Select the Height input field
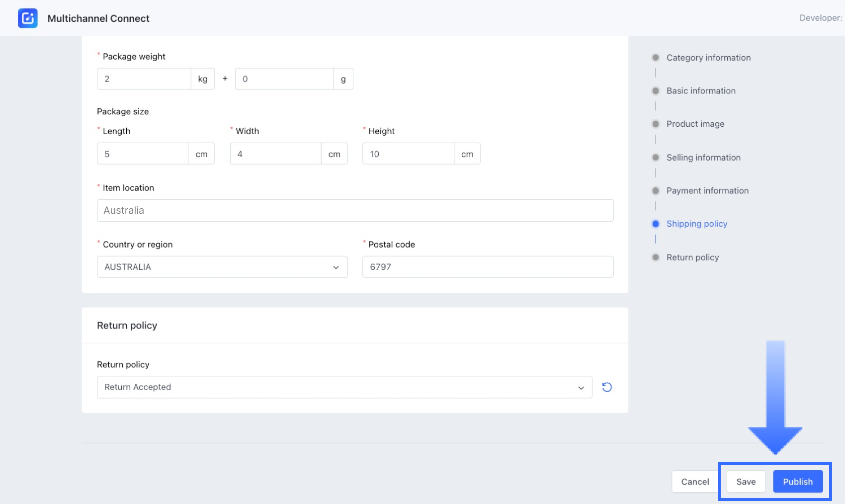Screen dimensions: 845x504 [408, 154]
